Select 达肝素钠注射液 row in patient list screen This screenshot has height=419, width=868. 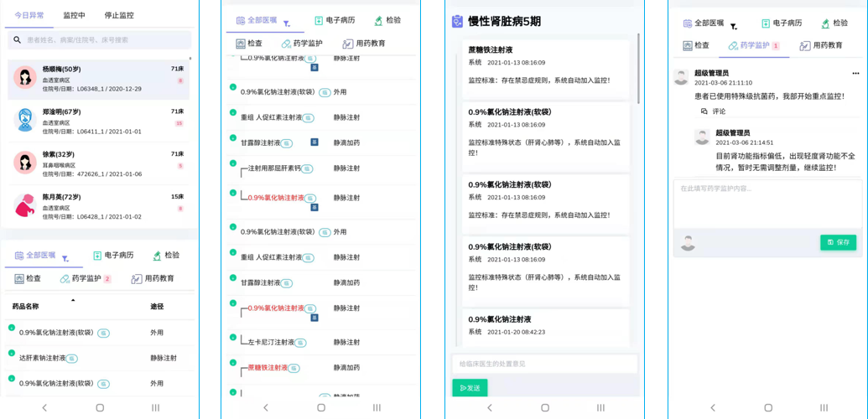coord(100,358)
